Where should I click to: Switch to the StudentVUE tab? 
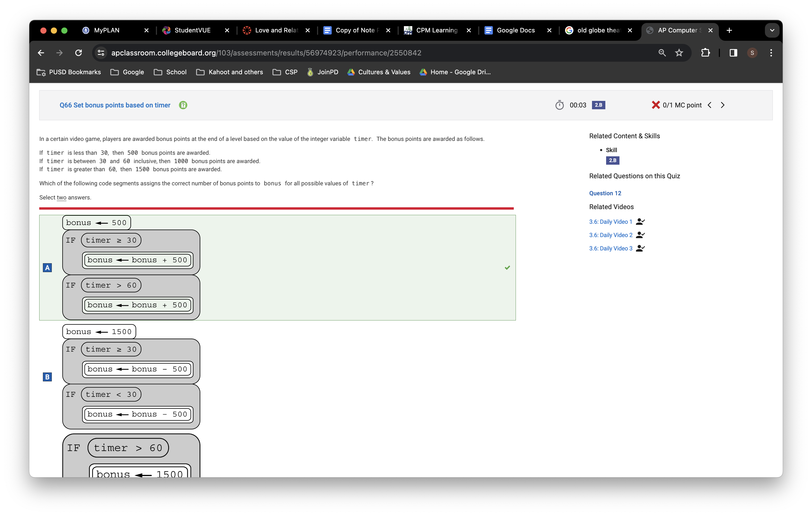click(x=192, y=30)
